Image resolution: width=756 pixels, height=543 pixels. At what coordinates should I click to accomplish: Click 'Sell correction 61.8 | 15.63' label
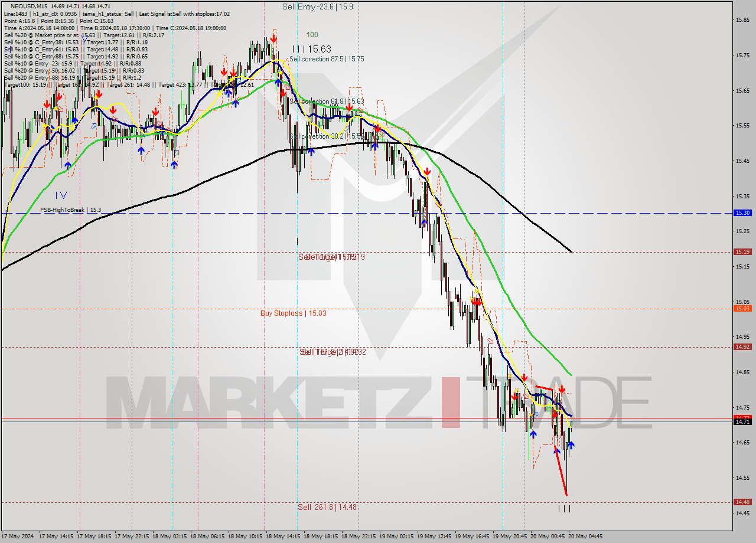(x=327, y=102)
